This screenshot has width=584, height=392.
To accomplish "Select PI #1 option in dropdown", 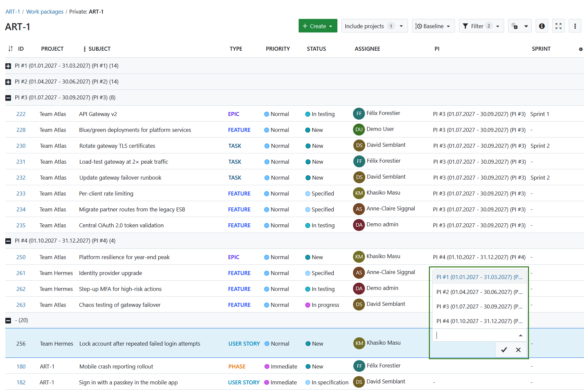I will coord(480,277).
